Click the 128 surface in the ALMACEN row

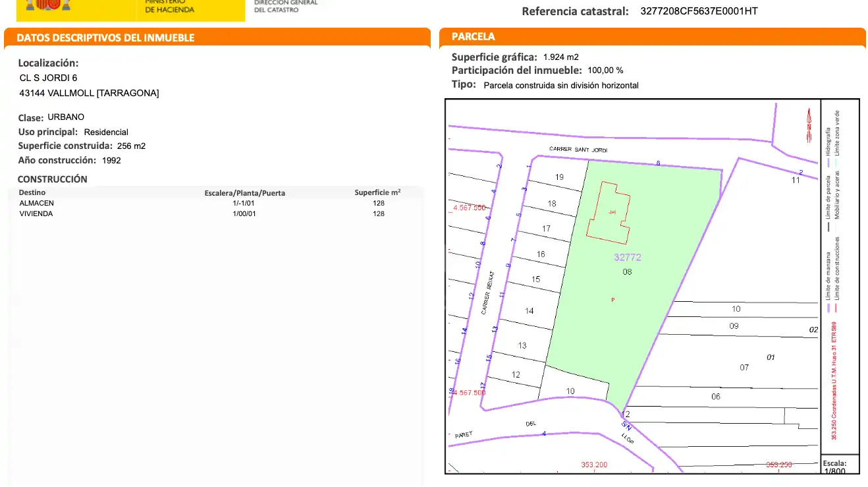379,203
